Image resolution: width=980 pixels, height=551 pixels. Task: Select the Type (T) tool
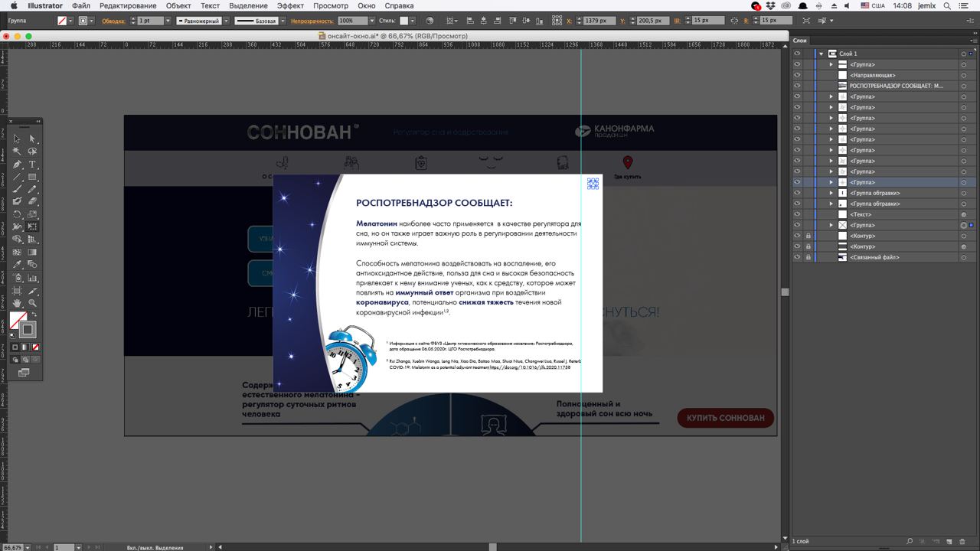pyautogui.click(x=32, y=164)
